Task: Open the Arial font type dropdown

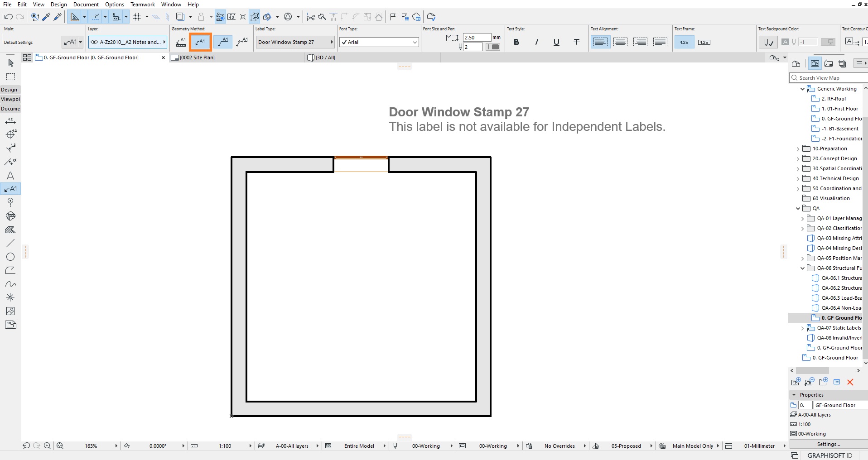Action: pyautogui.click(x=379, y=42)
